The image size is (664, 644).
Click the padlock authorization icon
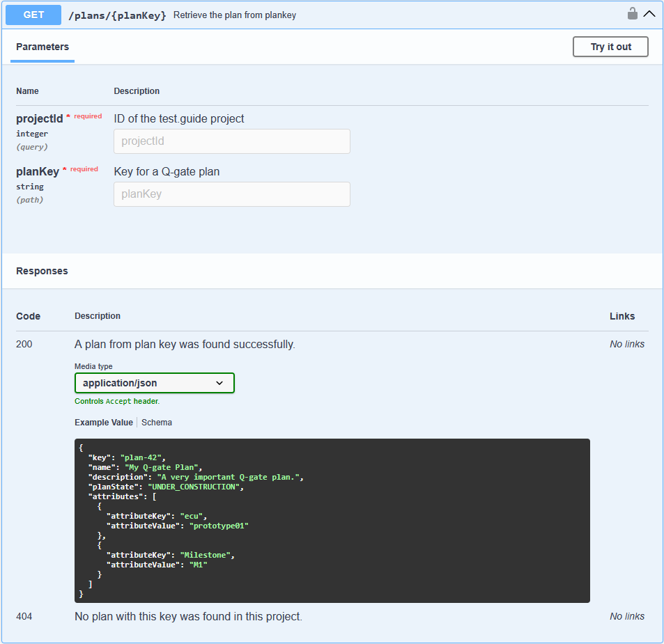pos(632,13)
